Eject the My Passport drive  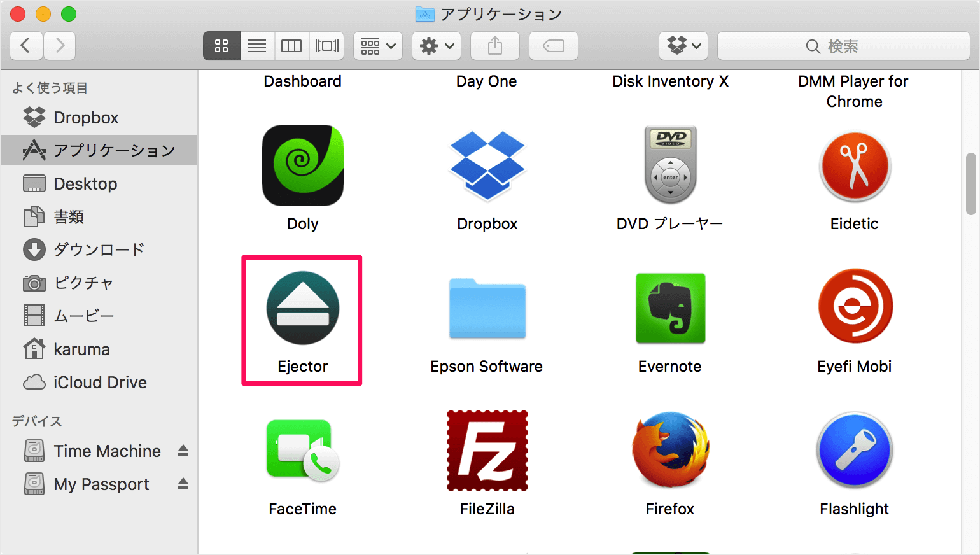(x=183, y=484)
